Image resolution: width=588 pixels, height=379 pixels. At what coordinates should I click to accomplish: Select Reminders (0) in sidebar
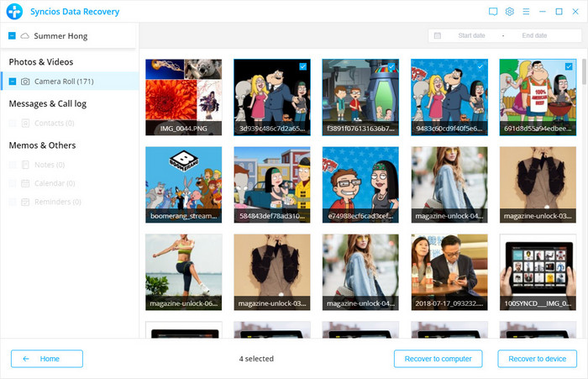tap(58, 202)
